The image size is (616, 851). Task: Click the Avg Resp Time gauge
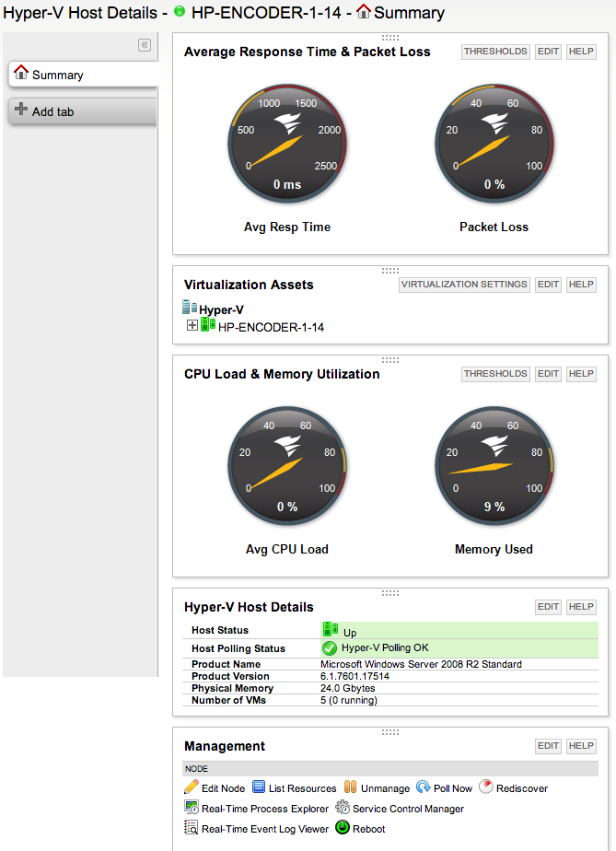click(x=287, y=144)
